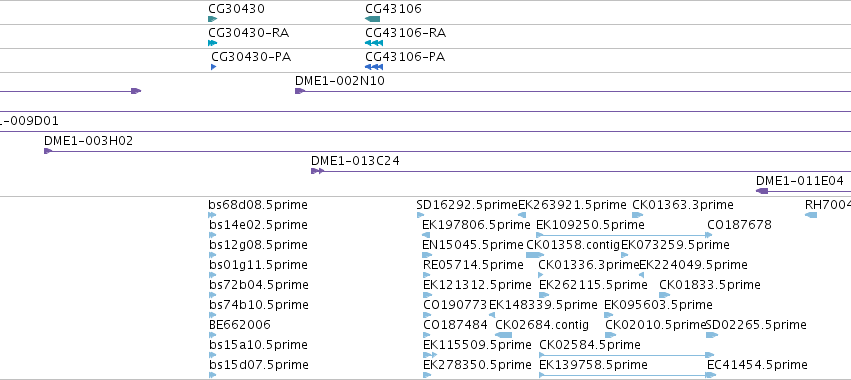Select the bs01g11.5prime EST label
The height and width of the screenshot is (380, 851).
point(258,265)
